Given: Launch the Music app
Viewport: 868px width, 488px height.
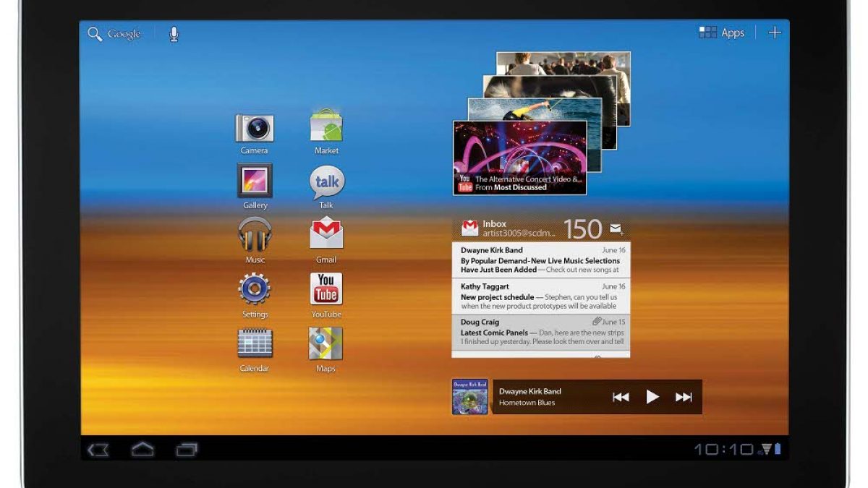Looking at the screenshot, I should 255,235.
